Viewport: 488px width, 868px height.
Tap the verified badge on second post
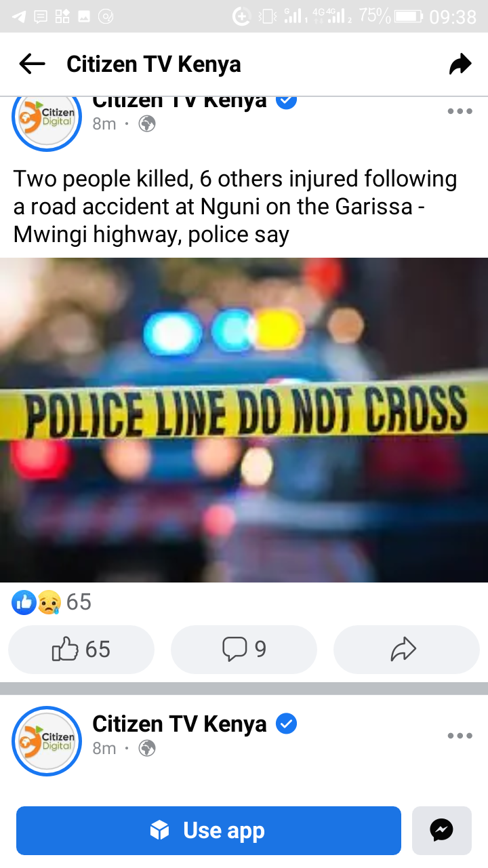click(287, 724)
